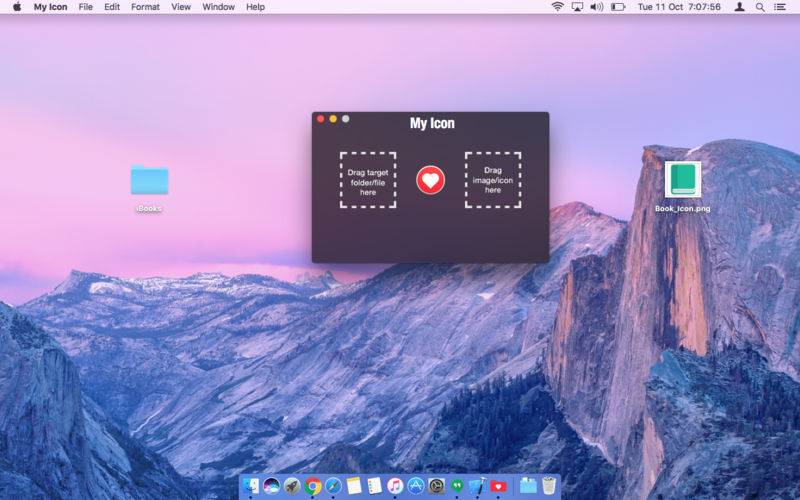Click the My Icon heart app in Dock
Viewport: 800px width, 500px height.
(x=498, y=486)
